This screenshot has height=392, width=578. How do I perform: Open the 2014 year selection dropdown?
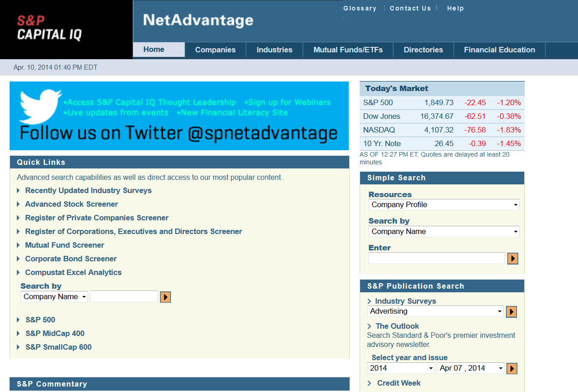(401, 368)
